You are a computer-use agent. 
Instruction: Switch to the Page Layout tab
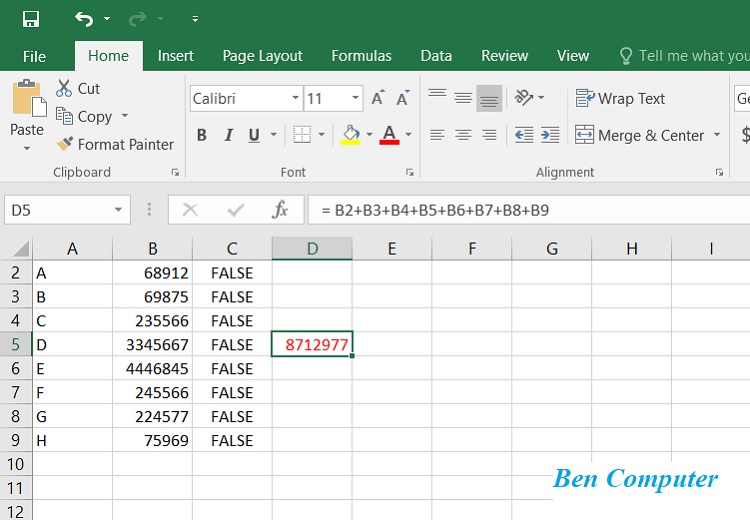point(263,56)
